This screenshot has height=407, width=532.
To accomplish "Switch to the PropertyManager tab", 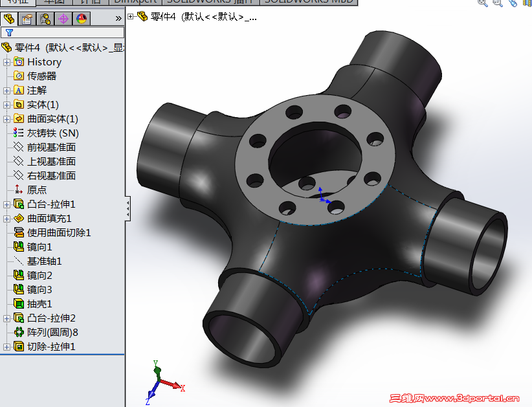I will tap(27, 19).
